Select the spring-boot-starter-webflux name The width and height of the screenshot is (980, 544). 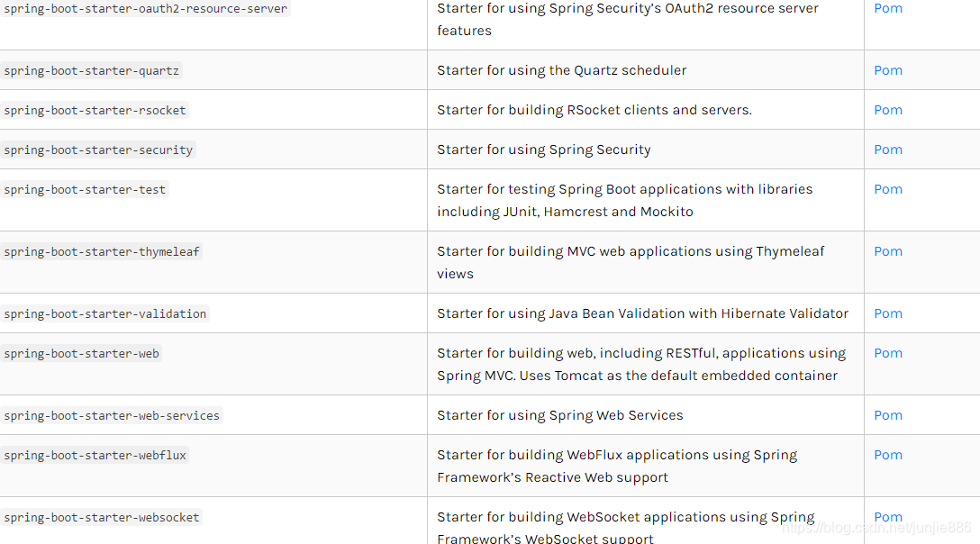[x=95, y=455]
